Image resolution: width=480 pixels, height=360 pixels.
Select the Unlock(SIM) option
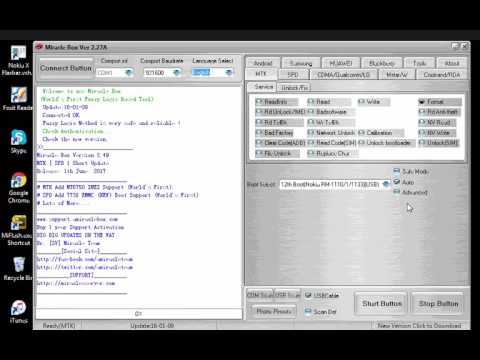pyautogui.click(x=439, y=143)
